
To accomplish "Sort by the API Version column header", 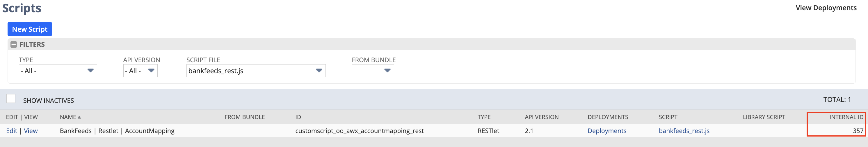I will (x=541, y=117).
